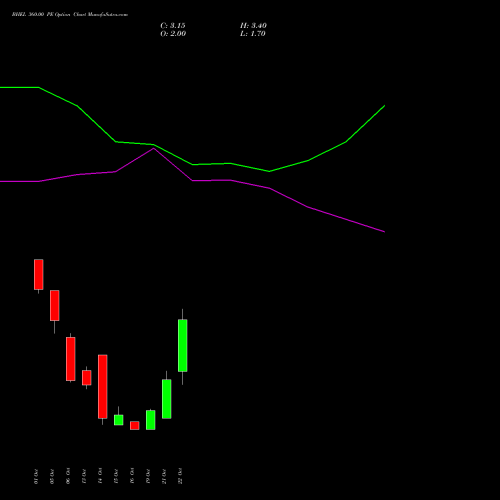The width and height of the screenshot is (500, 500).
Task: Click the low value 'L: 1.70'
Action: tap(253, 34)
